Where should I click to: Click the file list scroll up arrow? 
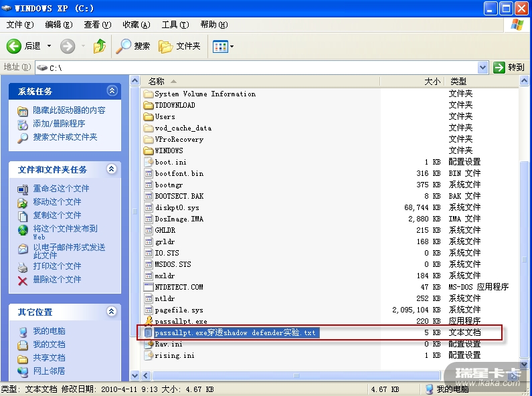click(x=524, y=81)
